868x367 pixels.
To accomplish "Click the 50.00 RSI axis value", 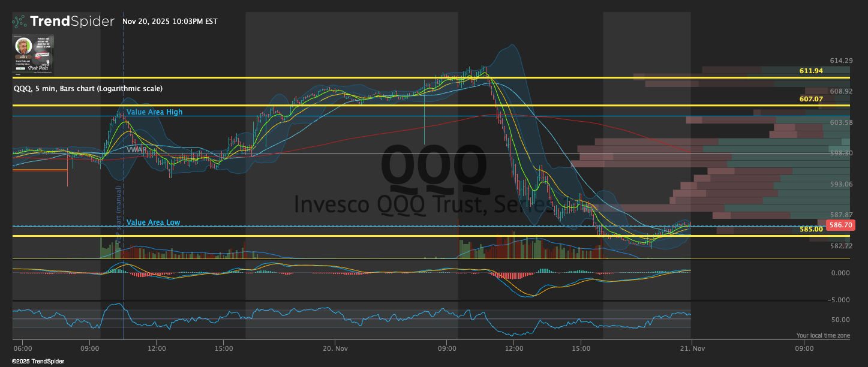I will coord(840,320).
